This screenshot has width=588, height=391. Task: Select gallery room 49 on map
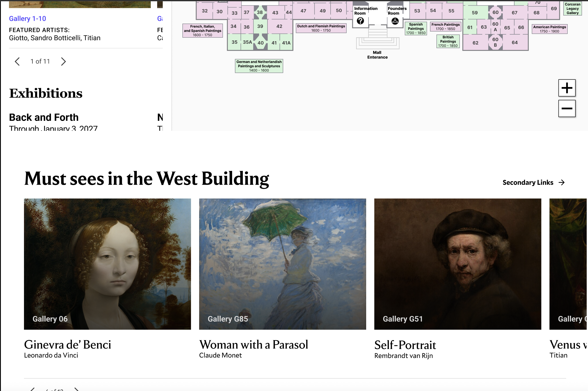pyautogui.click(x=322, y=11)
